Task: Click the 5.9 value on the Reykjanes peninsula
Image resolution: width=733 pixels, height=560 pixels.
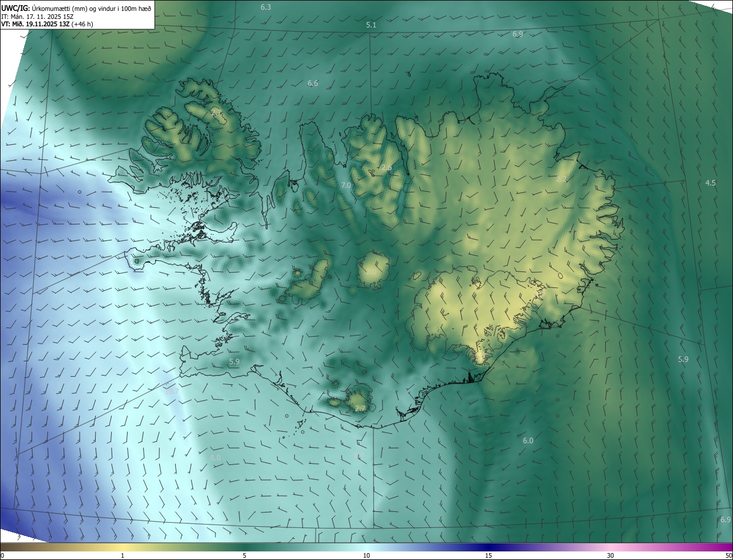Action: (234, 362)
